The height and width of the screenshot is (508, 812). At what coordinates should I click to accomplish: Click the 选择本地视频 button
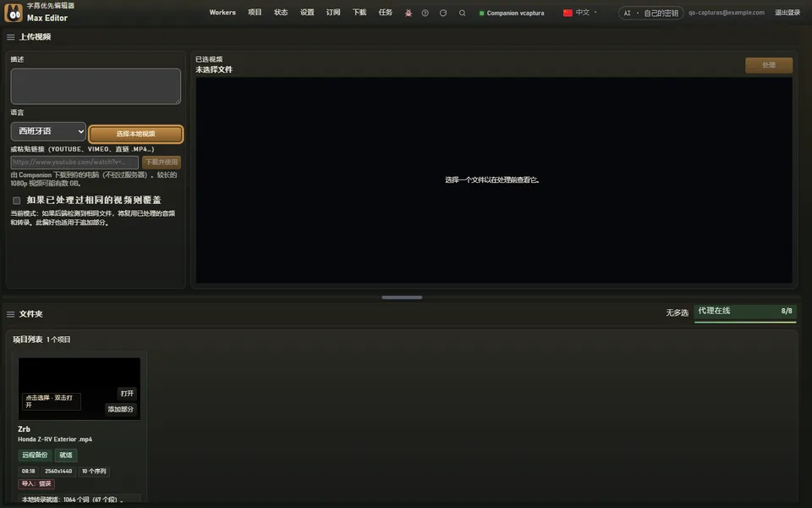(x=135, y=134)
